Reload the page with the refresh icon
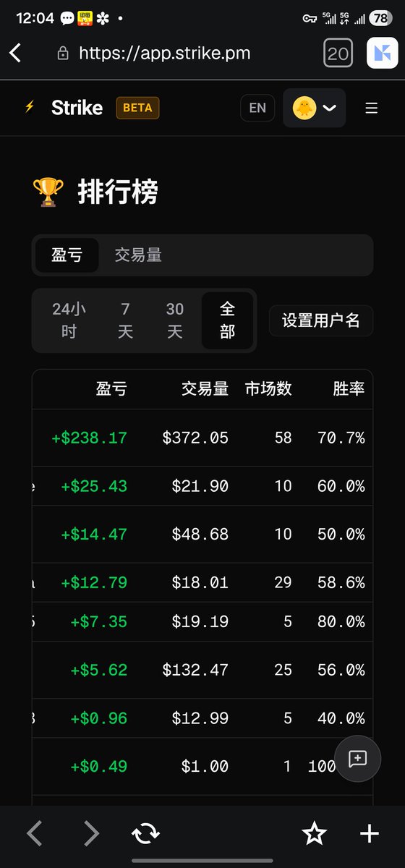 pyautogui.click(x=146, y=834)
